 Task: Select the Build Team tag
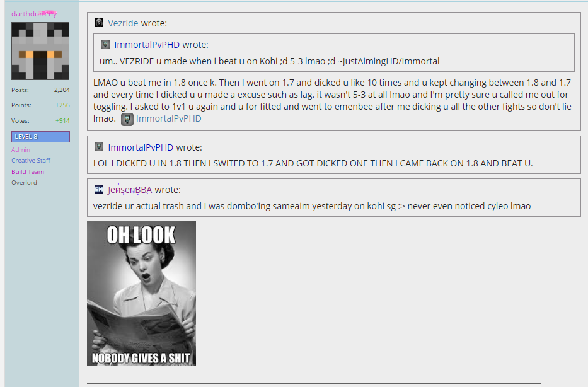28,171
